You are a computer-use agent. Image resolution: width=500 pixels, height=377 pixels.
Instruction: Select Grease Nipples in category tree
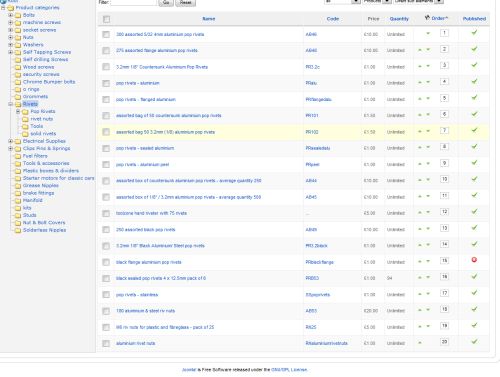click(x=41, y=185)
